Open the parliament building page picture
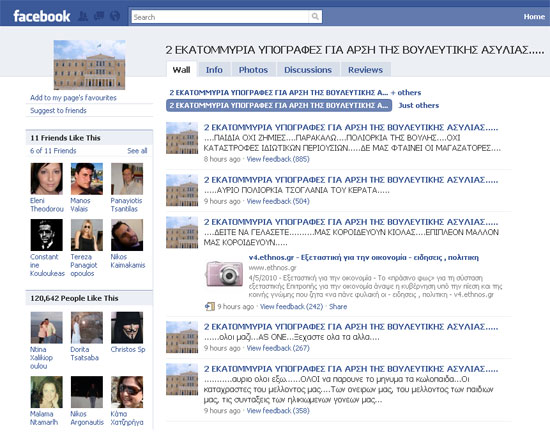 click(89, 65)
